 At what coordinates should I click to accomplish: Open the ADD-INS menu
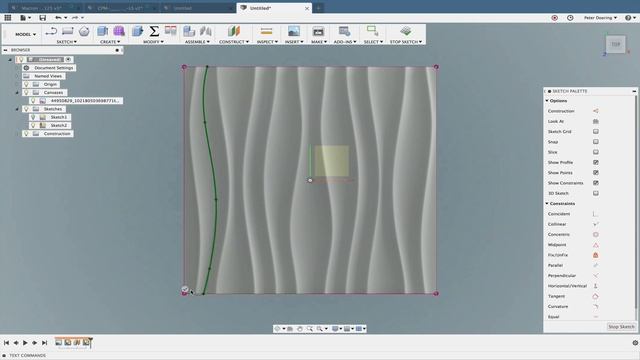tap(345, 42)
